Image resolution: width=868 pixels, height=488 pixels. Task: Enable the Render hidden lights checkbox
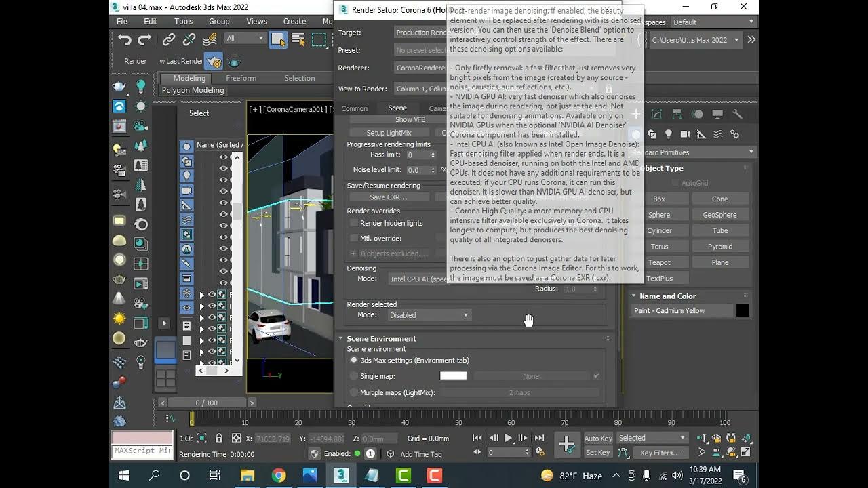coord(353,223)
